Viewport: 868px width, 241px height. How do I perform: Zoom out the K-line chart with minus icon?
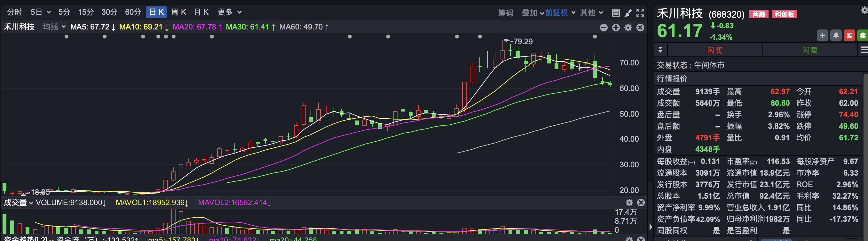(x=604, y=27)
